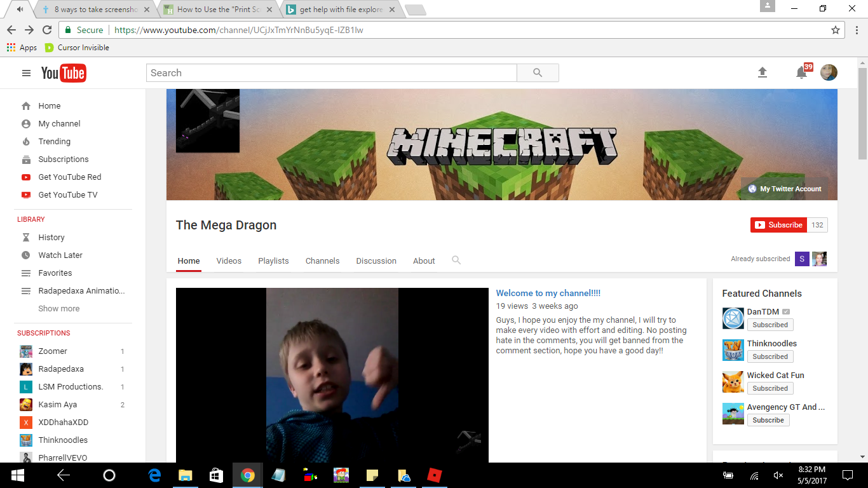Reload the page
The width and height of the screenshot is (868, 488).
point(47,30)
